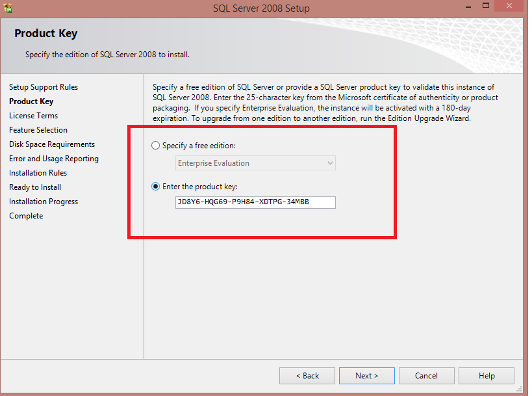This screenshot has height=396, width=532.
Task: Open the Enterprise Evaluation edition dropdown
Action: pos(255,163)
